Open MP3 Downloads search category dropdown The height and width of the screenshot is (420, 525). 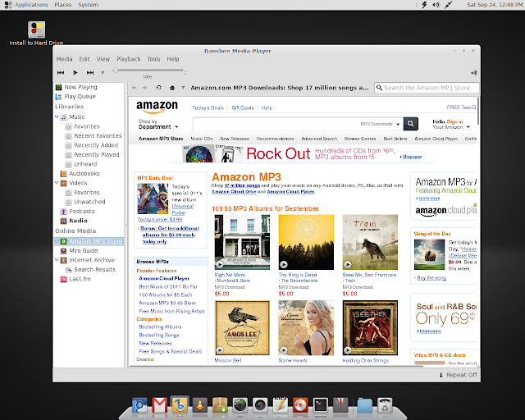point(380,124)
